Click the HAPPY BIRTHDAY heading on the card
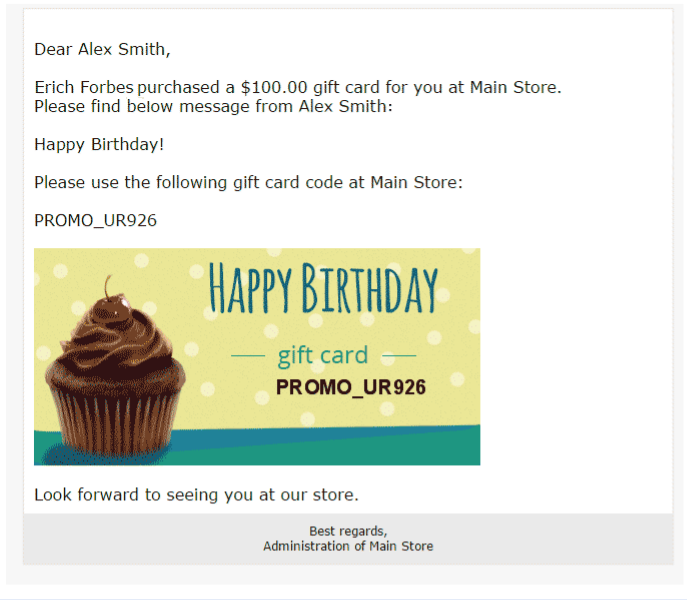687x600 pixels. click(322, 290)
